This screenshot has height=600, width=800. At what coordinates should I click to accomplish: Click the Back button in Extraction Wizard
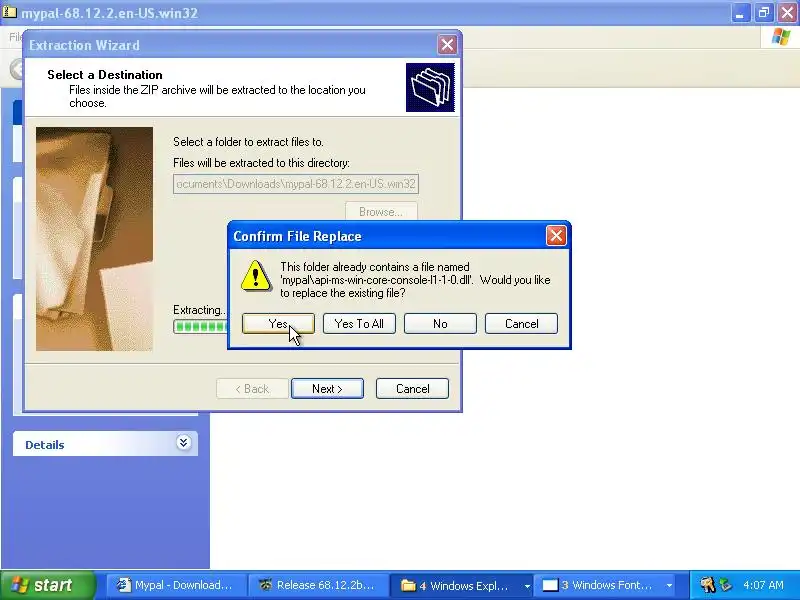point(252,389)
